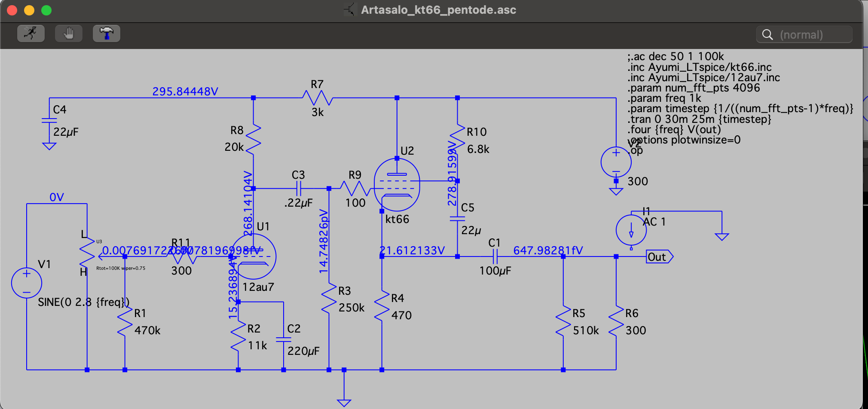Click the yellow minimize window button
This screenshot has width=868, height=409.
29,10
